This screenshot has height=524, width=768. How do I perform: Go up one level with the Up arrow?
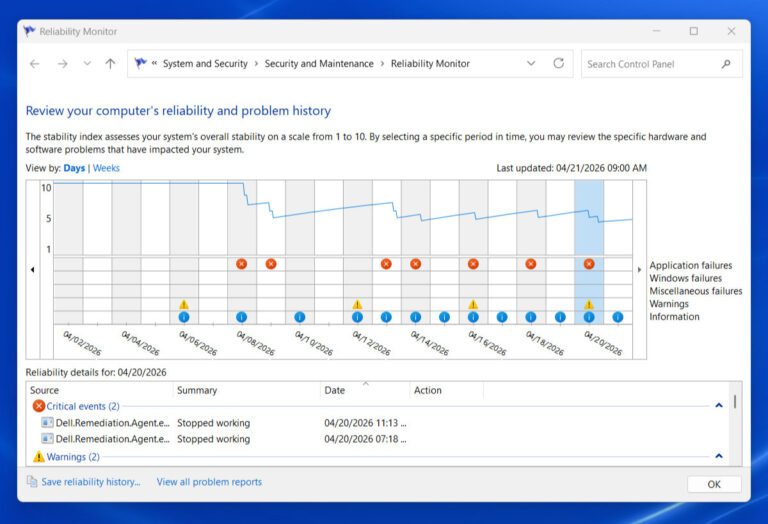[x=110, y=64]
